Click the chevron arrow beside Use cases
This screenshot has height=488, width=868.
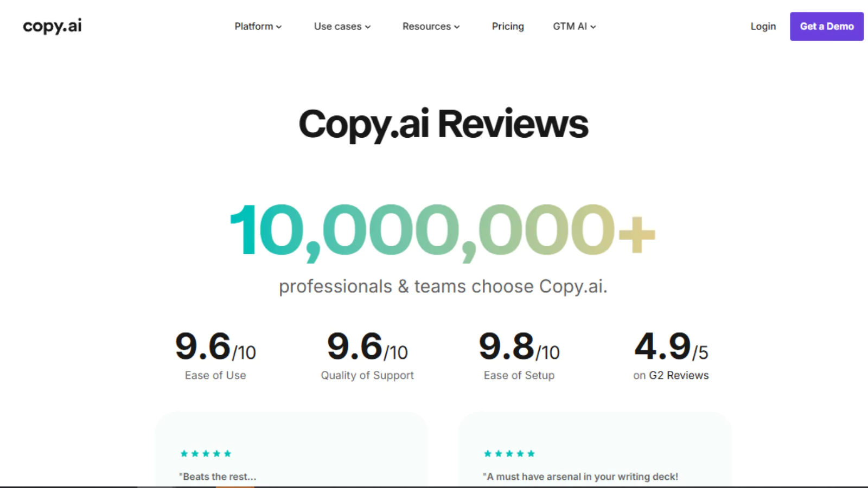(x=368, y=27)
